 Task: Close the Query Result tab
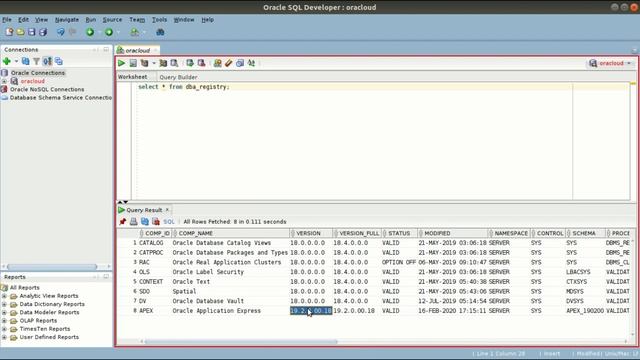(x=167, y=210)
